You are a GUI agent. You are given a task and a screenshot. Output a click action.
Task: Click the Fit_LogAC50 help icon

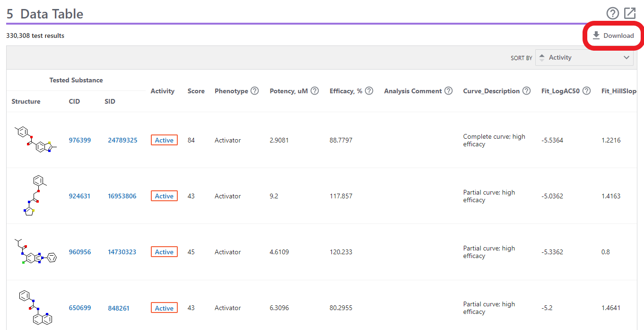586,91
